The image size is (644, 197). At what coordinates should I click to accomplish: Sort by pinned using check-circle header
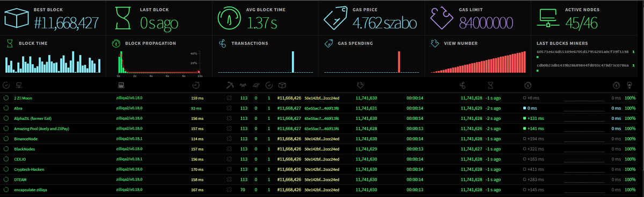pyautogui.click(x=6, y=85)
